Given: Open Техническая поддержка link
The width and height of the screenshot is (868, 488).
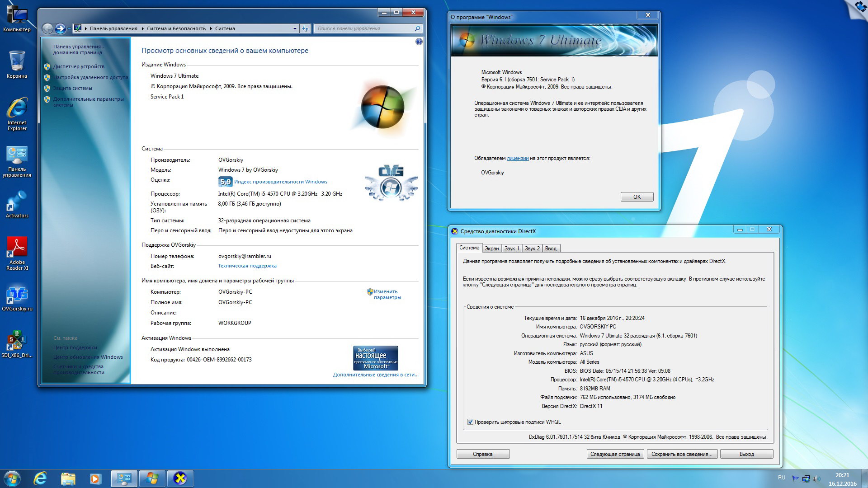Looking at the screenshot, I should pos(247,266).
